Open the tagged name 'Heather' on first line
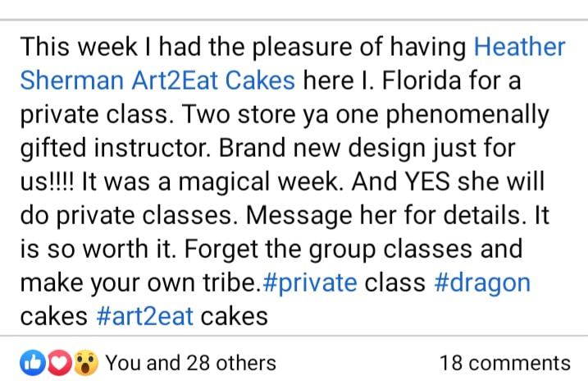588x381 pixels. click(x=519, y=47)
